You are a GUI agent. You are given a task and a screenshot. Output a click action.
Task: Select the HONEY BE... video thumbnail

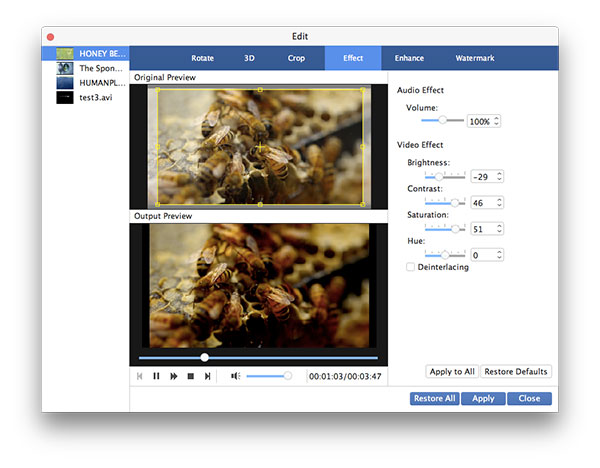pyautogui.click(x=65, y=53)
